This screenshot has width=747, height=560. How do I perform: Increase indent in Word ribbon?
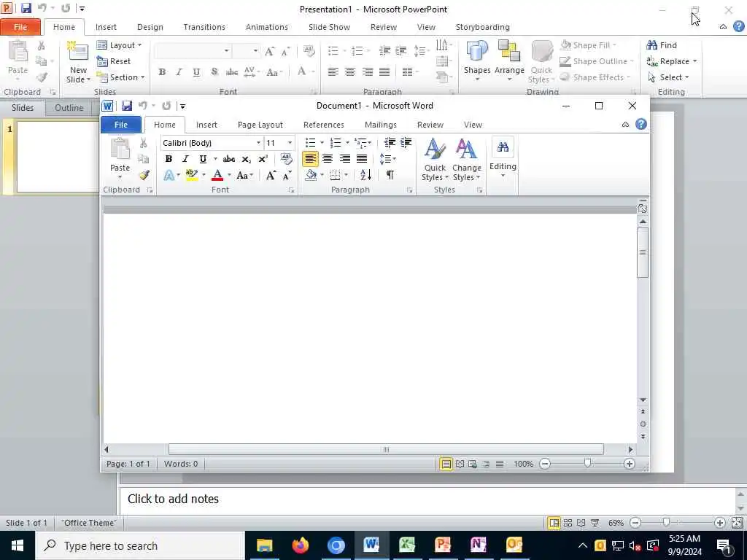pyautogui.click(x=406, y=142)
